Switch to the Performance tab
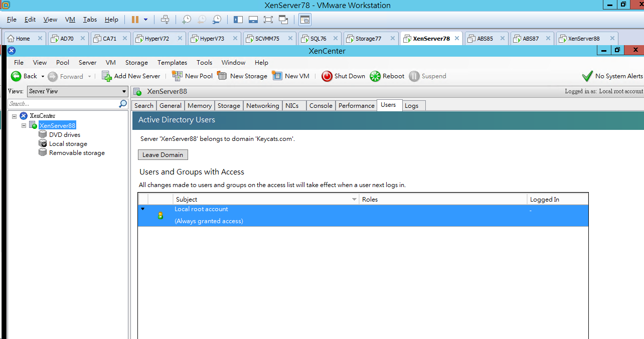Viewport: 644px width, 339px height. pyautogui.click(x=357, y=105)
